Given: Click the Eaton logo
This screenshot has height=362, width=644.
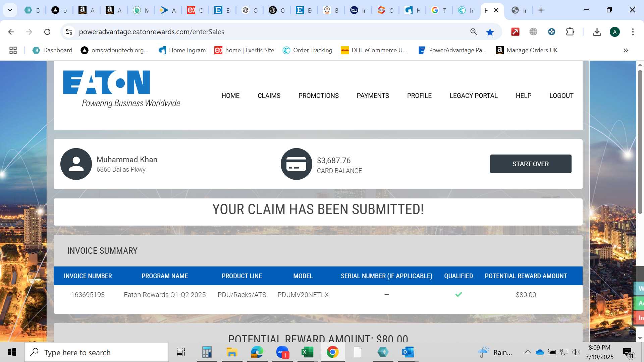Looking at the screenshot, I should click(121, 89).
